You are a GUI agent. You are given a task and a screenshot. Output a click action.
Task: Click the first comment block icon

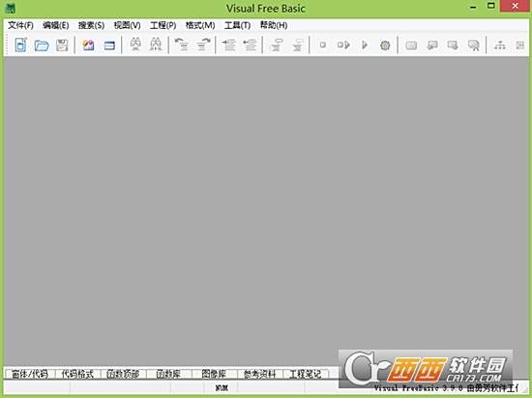click(x=277, y=45)
